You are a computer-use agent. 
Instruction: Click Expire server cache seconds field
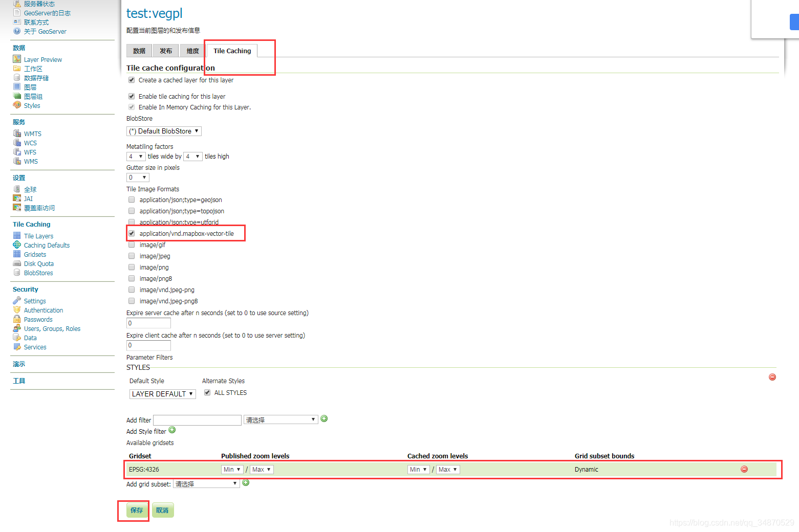tap(148, 323)
